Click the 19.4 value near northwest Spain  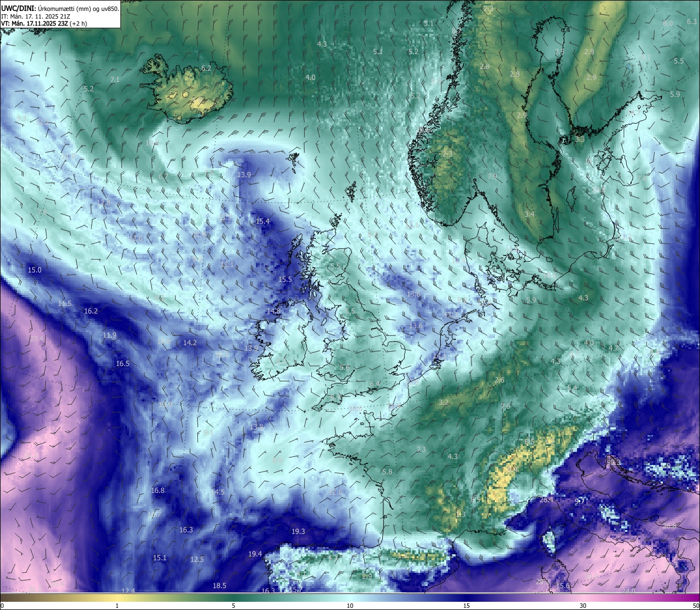pyautogui.click(x=255, y=554)
